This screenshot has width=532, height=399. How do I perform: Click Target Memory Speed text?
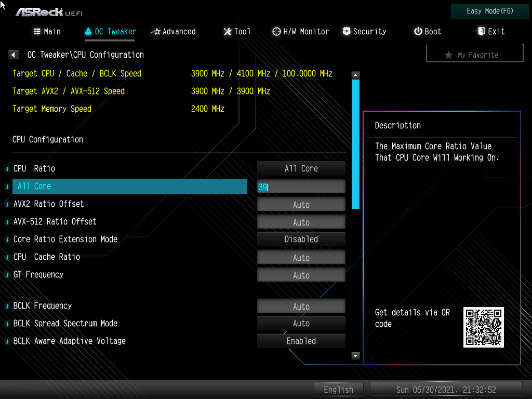[x=52, y=109]
